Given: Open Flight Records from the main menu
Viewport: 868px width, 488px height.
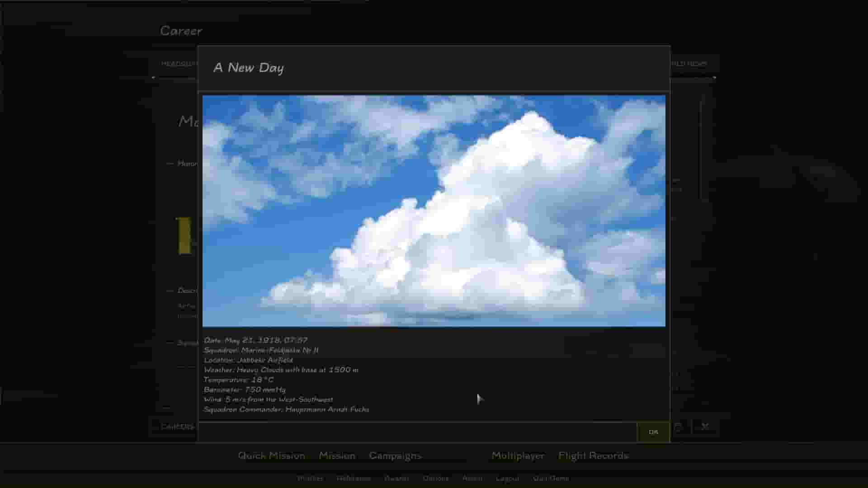Looking at the screenshot, I should click(x=594, y=455).
